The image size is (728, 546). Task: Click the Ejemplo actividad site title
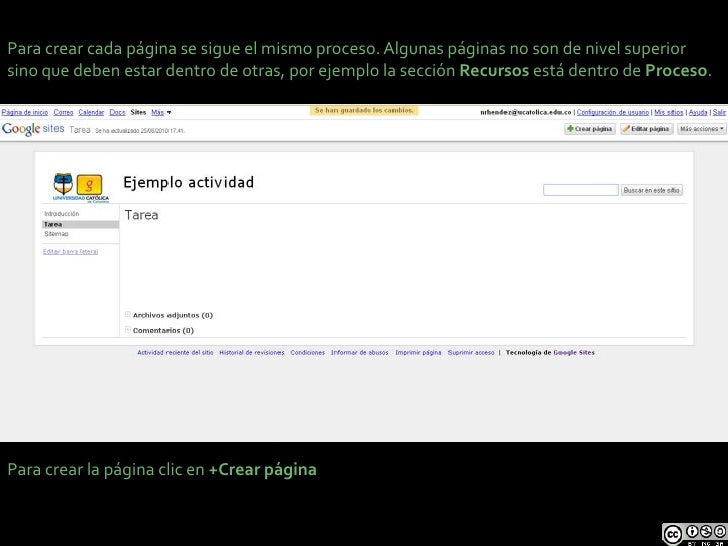tap(188, 182)
